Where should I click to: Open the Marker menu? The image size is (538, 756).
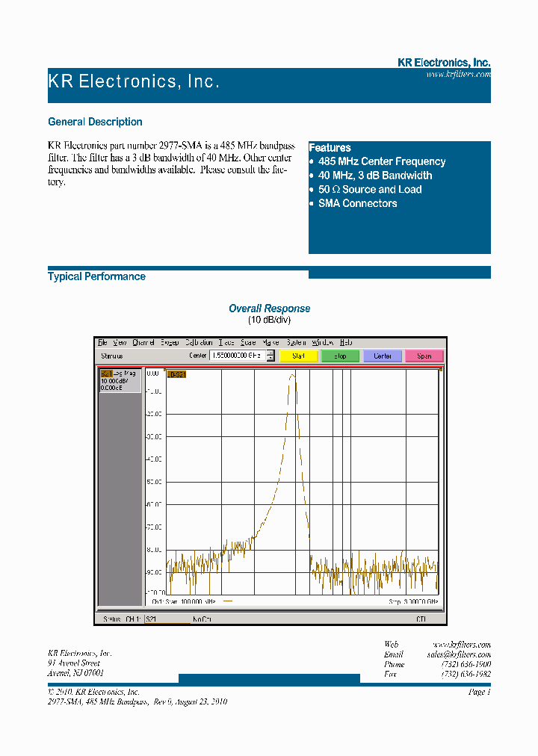(x=271, y=342)
